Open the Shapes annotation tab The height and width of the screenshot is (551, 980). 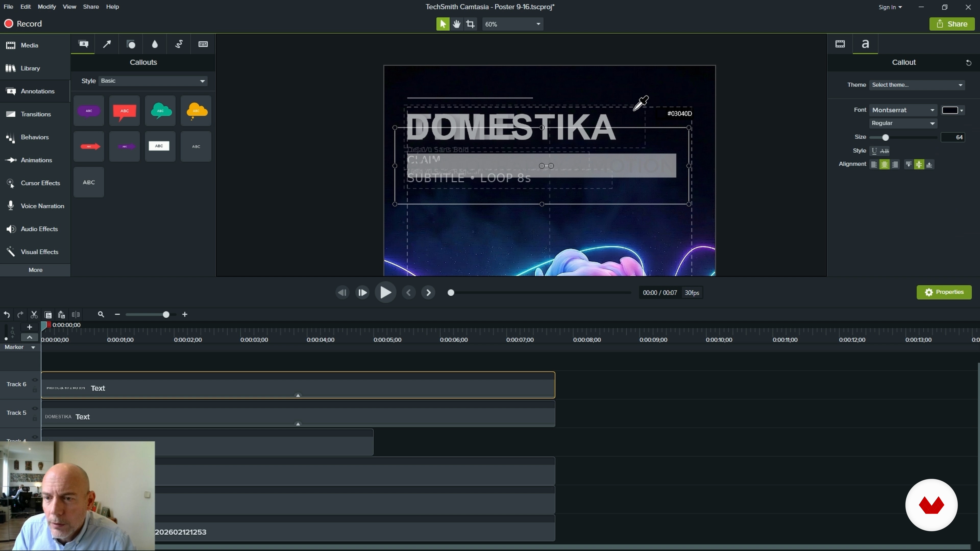(131, 44)
